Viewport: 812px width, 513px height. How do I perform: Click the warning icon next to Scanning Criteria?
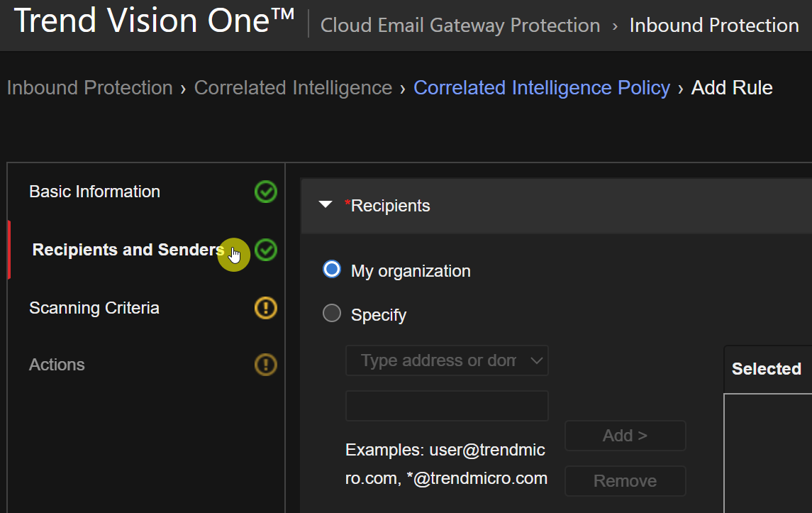(x=266, y=308)
